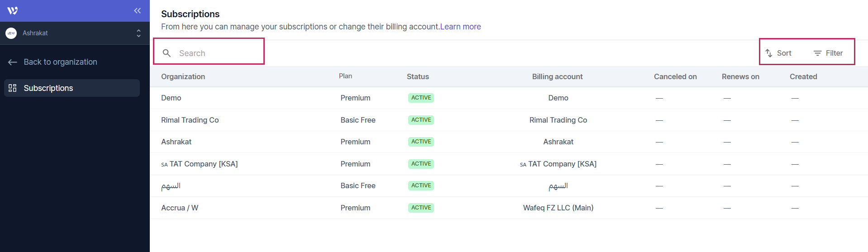Open the Learn more link
The image size is (868, 252).
coord(460,27)
